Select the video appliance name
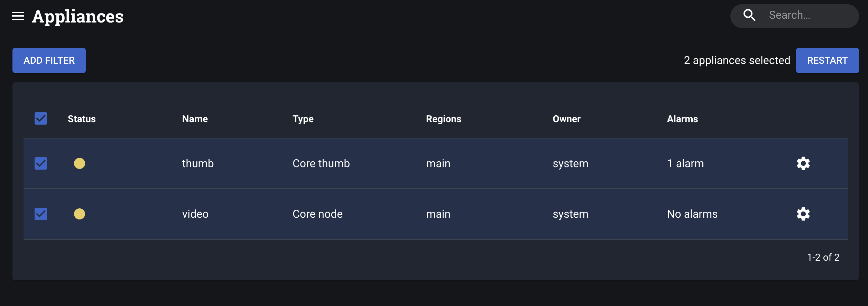Viewport: 868px width, 306px height. pos(195,214)
